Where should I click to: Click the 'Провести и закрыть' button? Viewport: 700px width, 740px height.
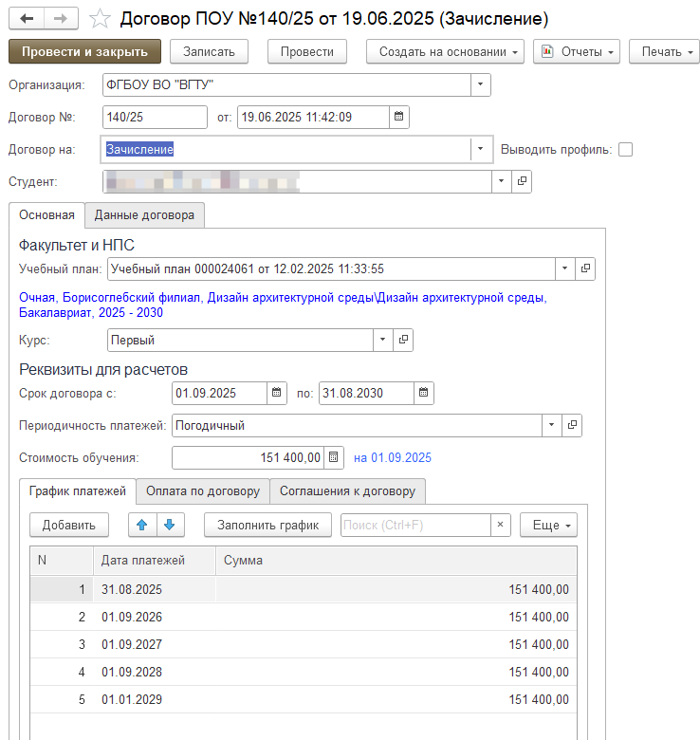point(84,51)
